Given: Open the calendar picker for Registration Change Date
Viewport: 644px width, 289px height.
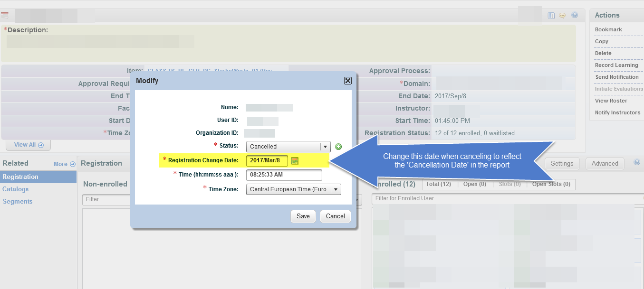Looking at the screenshot, I should pyautogui.click(x=295, y=161).
